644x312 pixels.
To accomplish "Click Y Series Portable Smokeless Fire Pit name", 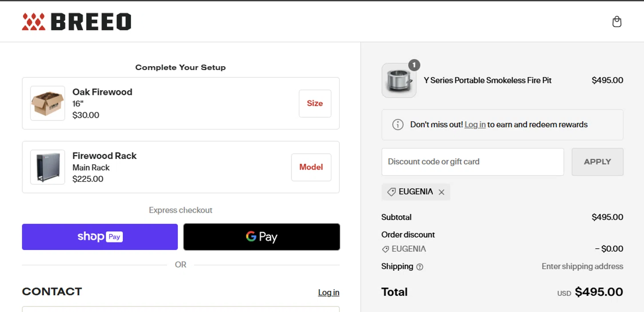I will (x=488, y=80).
